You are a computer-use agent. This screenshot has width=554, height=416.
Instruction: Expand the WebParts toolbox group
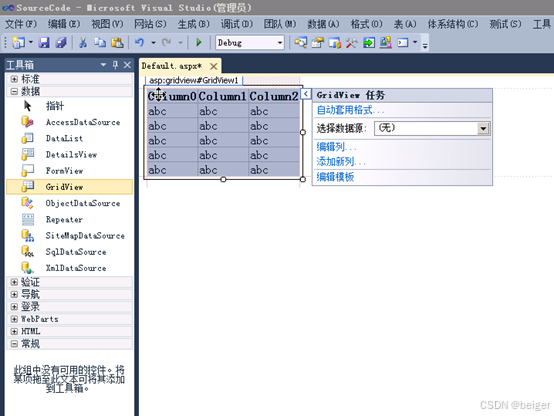pyautogui.click(x=14, y=319)
